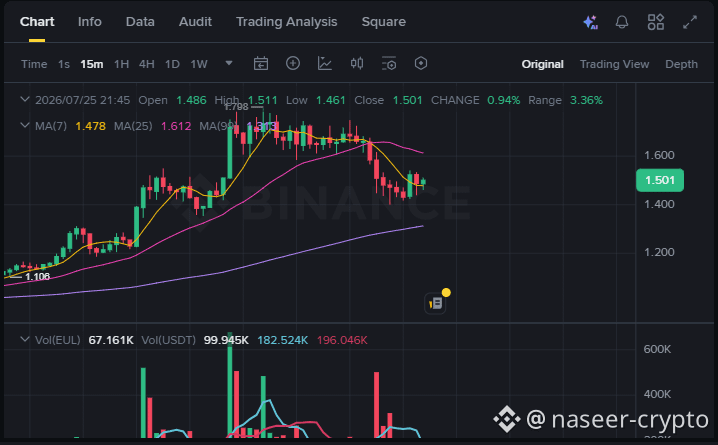Collapse the MA indicator row chevron
The image size is (718, 445).
25,125
